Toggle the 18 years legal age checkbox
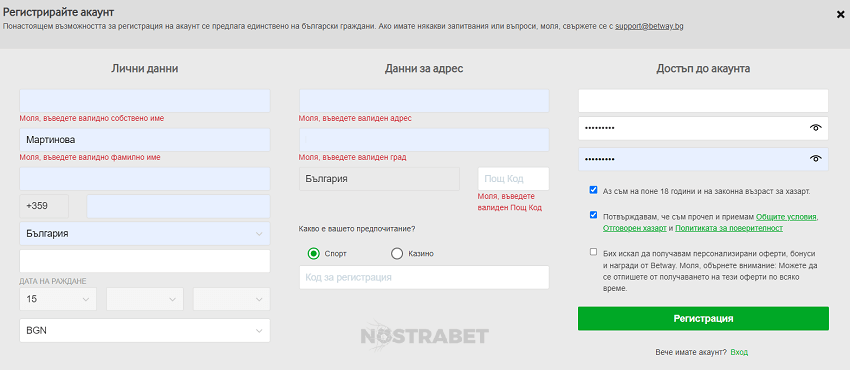850x370 pixels. click(x=593, y=190)
